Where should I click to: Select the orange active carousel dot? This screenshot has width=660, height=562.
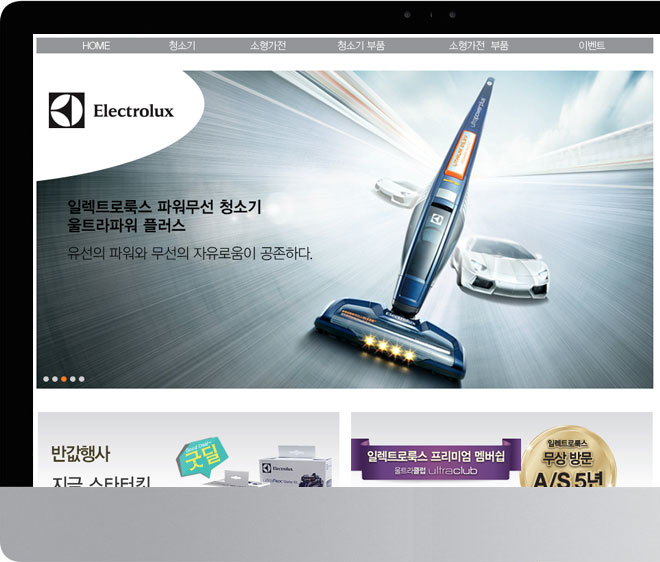(64, 379)
